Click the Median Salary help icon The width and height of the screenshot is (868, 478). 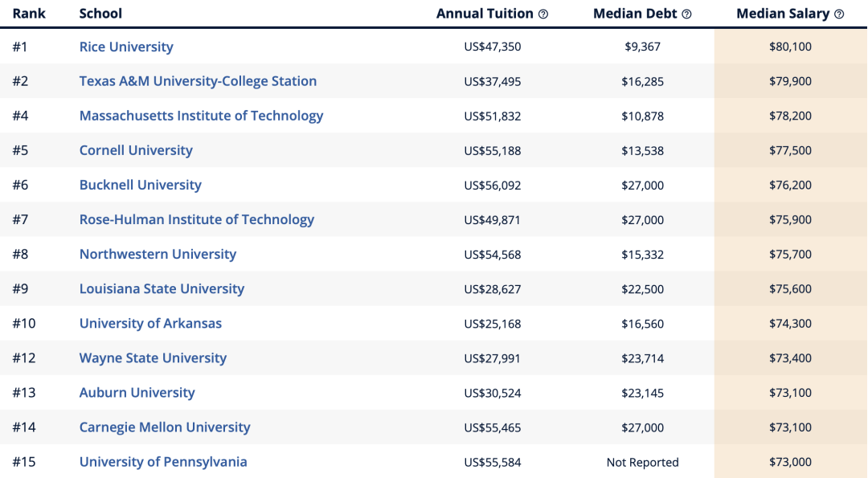[x=839, y=14]
